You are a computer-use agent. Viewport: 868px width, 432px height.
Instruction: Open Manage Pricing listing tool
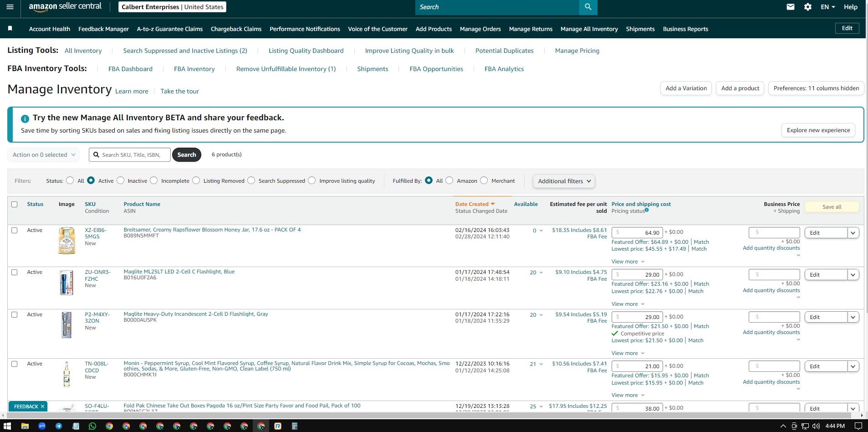tap(577, 51)
